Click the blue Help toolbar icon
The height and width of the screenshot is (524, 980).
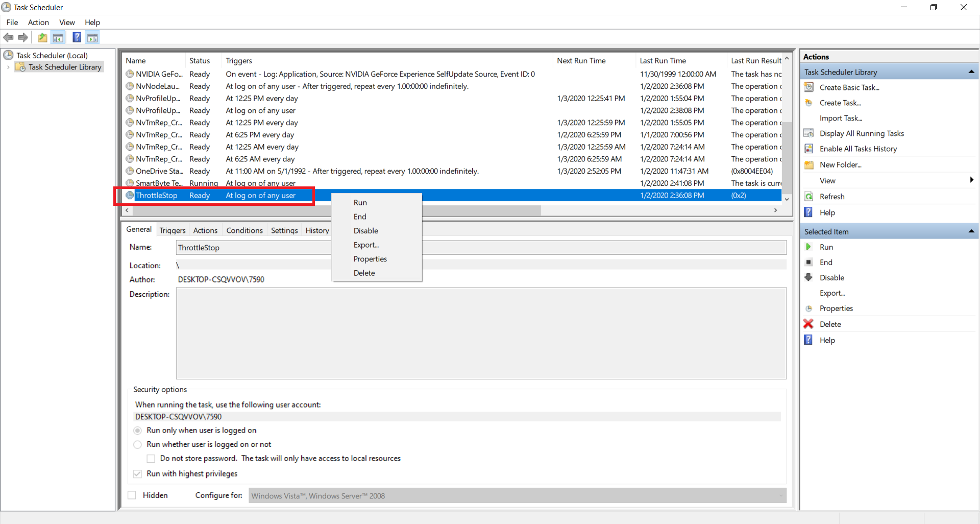[77, 37]
